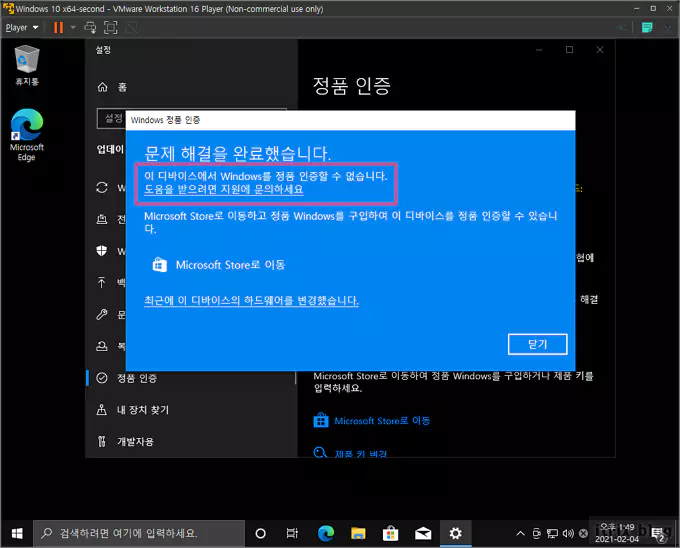The height and width of the screenshot is (548, 680).
Task: Click Microsoft Store로 이동 in the blue dialog
Action: (x=219, y=265)
